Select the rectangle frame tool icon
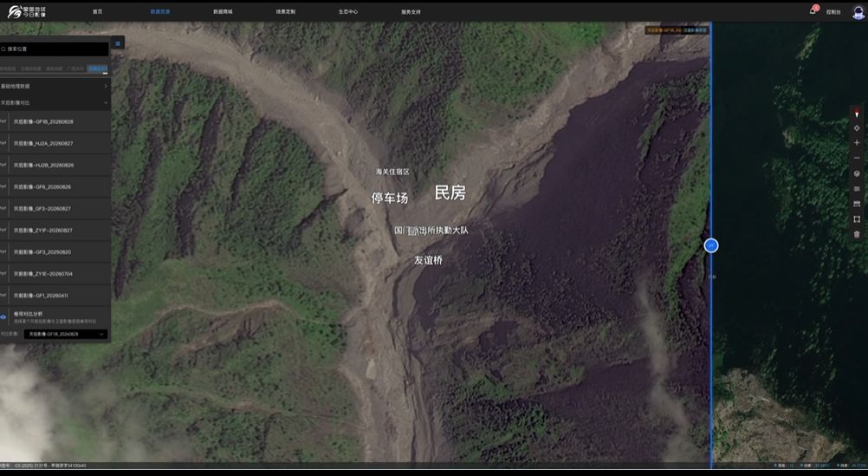Viewport: 868px width, 476px height. 857,219
